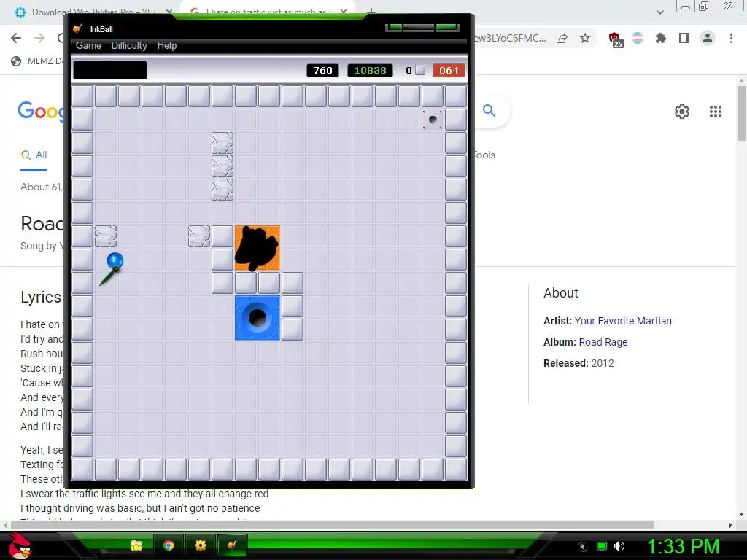Click the green 10838 score display

(x=370, y=71)
